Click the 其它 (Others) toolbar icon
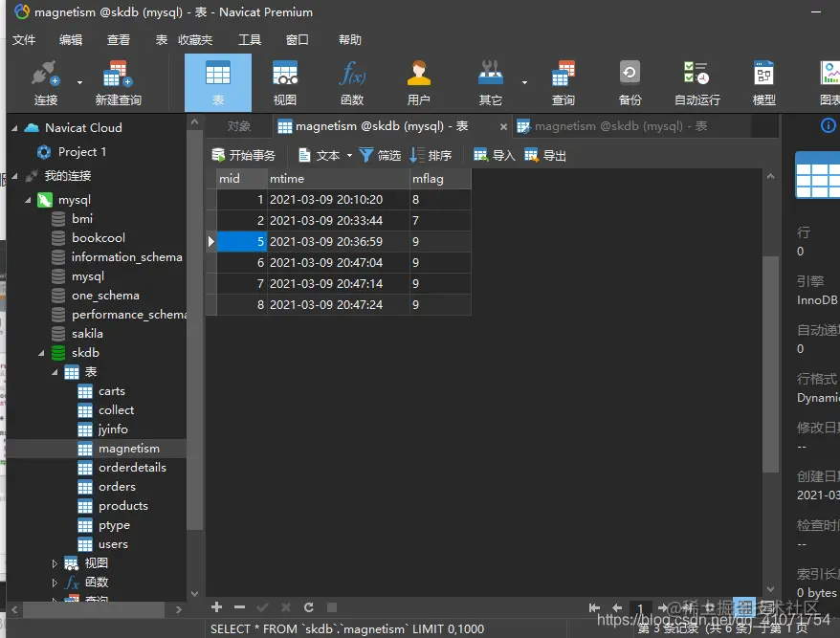 [490, 83]
